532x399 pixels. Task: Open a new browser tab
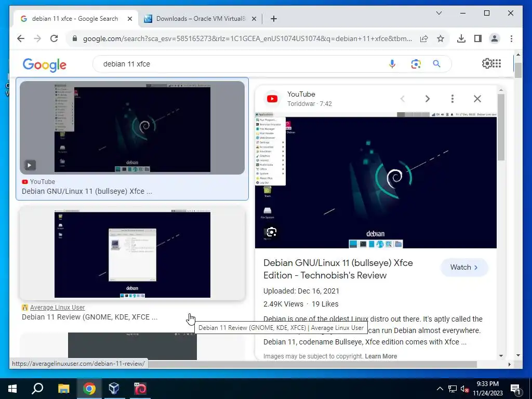tap(274, 19)
